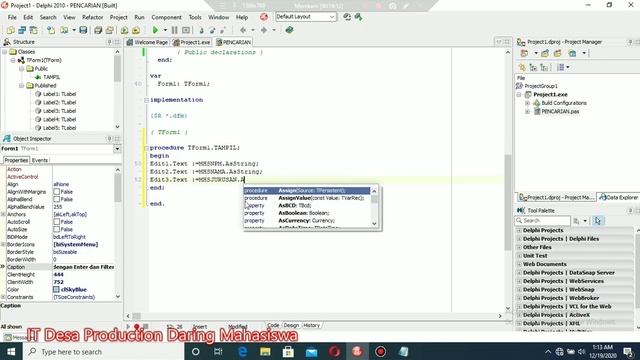Open the File menu
640x360 pixels.
point(12,17)
